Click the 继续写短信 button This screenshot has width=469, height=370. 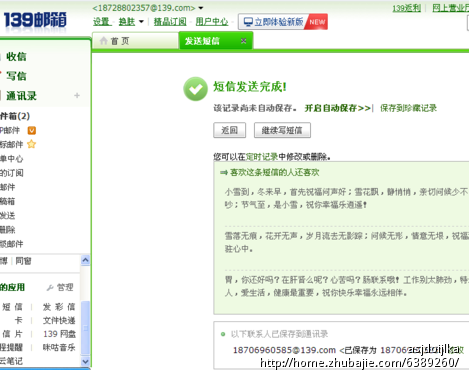[x=282, y=130]
